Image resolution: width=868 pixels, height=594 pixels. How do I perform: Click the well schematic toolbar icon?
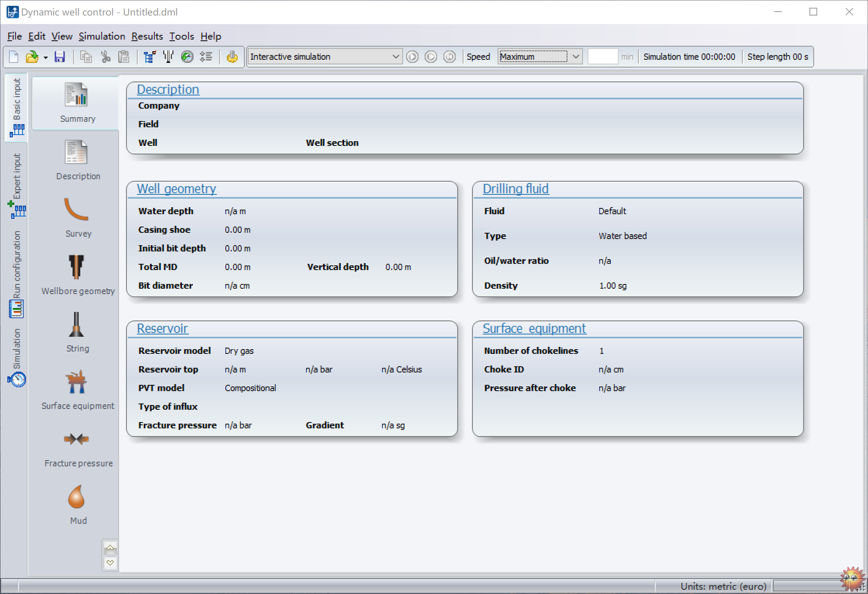tap(168, 57)
